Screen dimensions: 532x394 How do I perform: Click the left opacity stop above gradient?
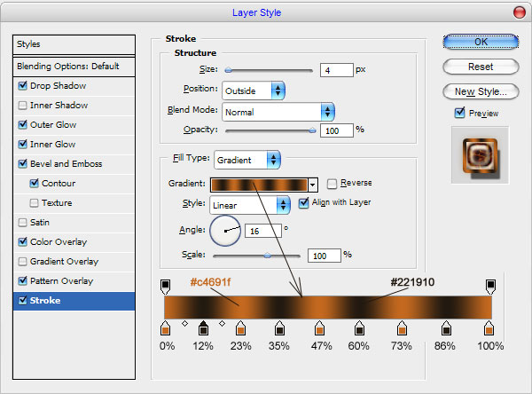[165, 287]
